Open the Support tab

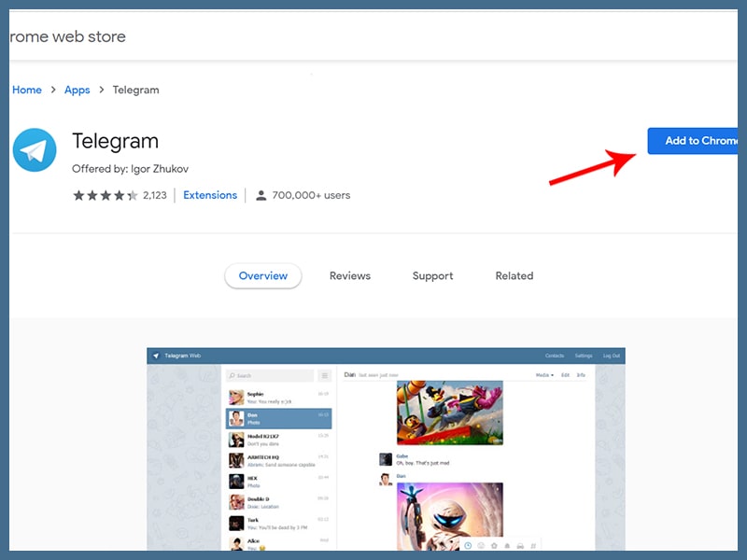[432, 275]
